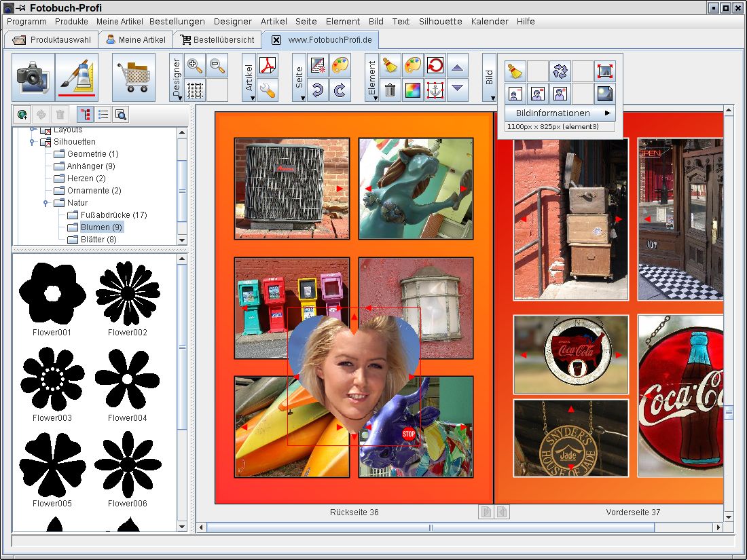The width and height of the screenshot is (747, 560).
Task: Select the Ornamente (2) folder
Action: point(88,191)
